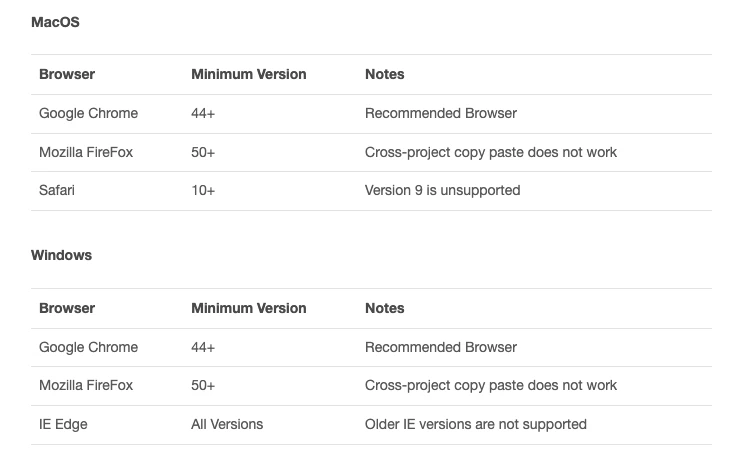Click Minimum Version header in MacOS table
The image size is (734, 473).
248,74
